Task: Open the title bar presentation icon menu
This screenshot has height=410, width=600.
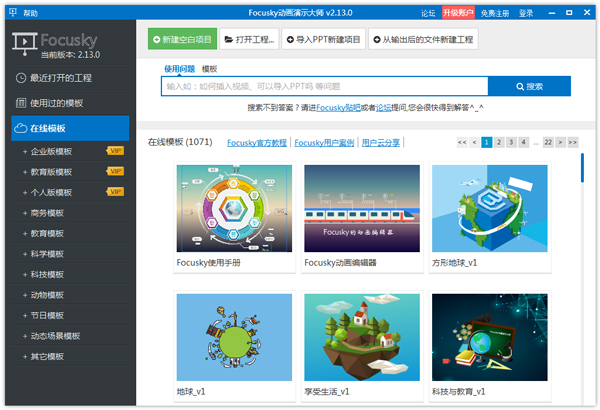Action: pos(13,13)
